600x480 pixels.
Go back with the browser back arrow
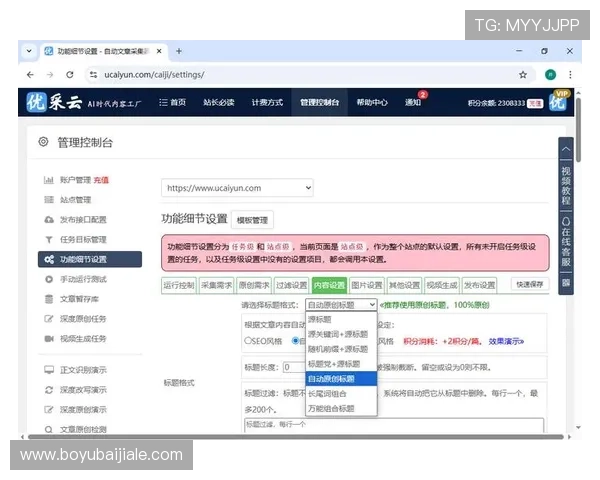[30, 75]
